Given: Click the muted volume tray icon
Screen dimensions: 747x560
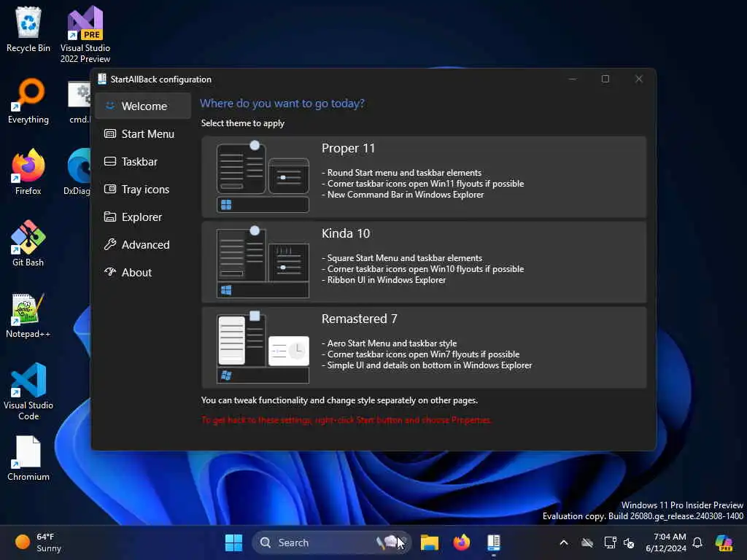Looking at the screenshot, I should click(x=629, y=542).
